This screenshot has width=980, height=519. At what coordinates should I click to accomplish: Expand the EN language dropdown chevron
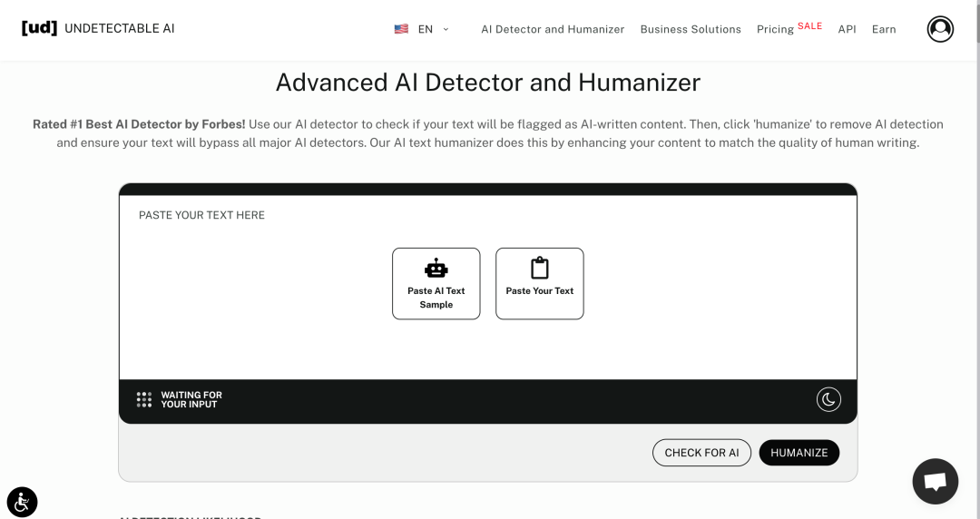coord(446,29)
